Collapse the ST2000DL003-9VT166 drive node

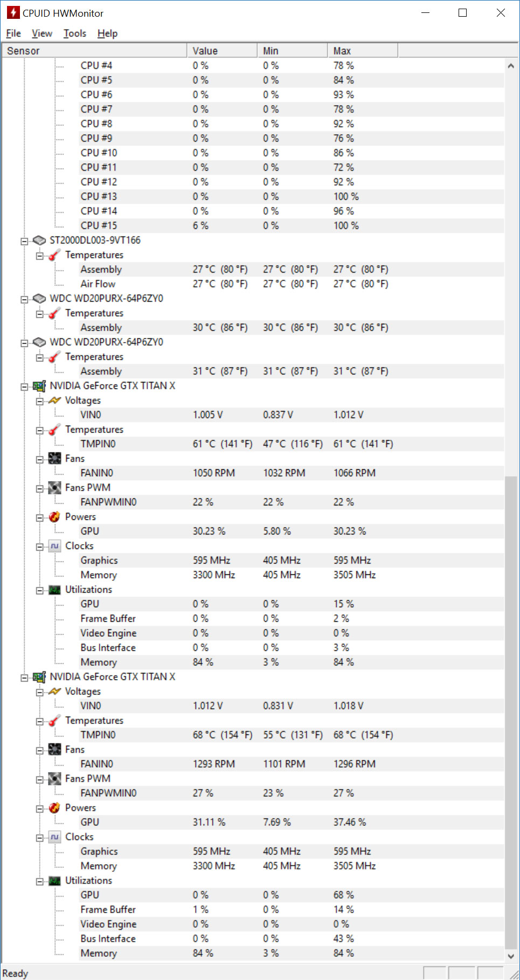pyautogui.click(x=24, y=241)
